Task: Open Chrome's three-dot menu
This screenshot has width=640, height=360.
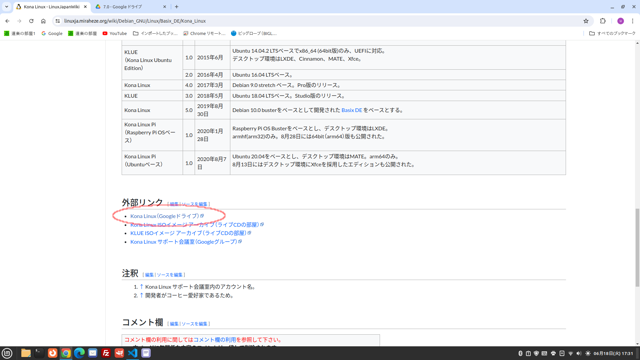Action: click(x=633, y=21)
